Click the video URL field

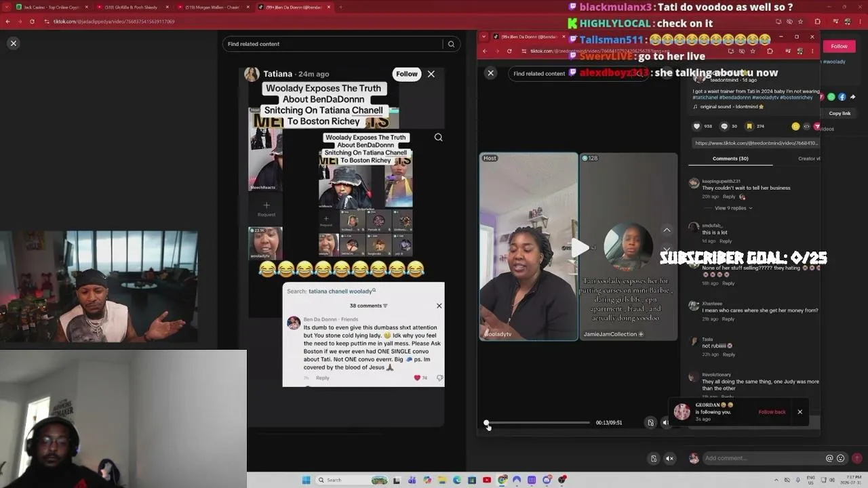point(756,143)
